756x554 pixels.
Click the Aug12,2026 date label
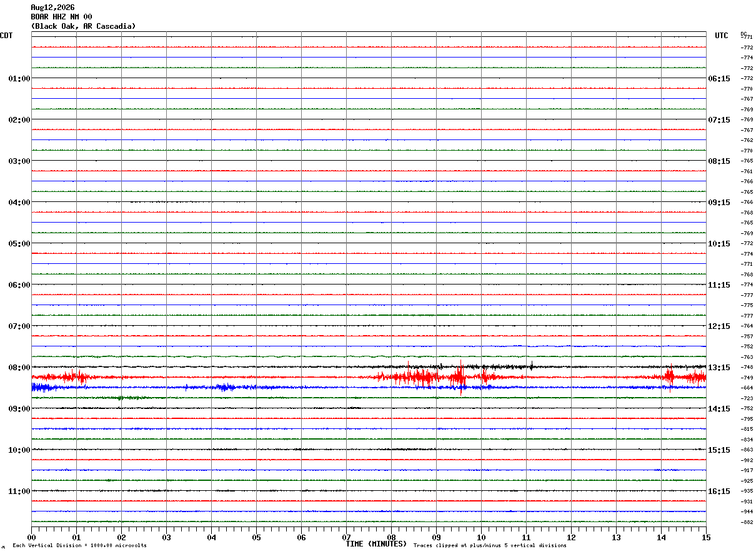(53, 8)
